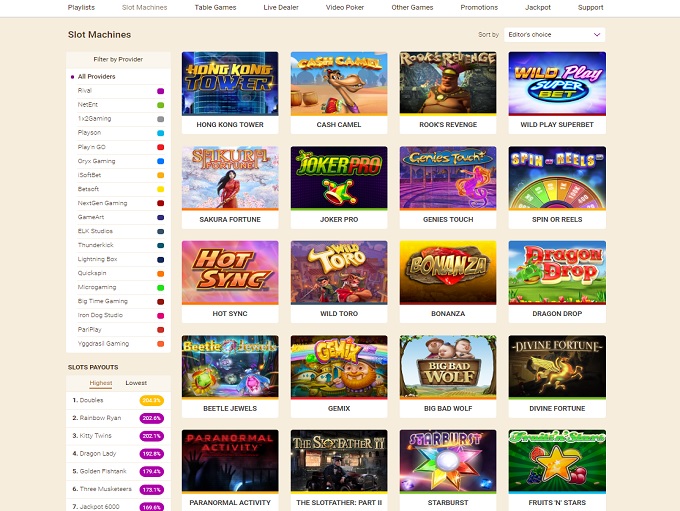Open the Editor's choice sort dropdown
This screenshot has height=511, width=680.
click(554, 35)
